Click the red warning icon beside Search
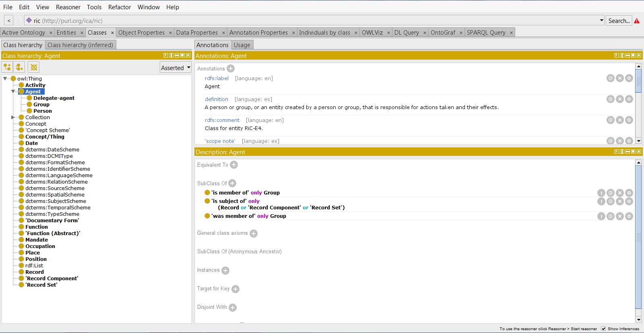 (637, 21)
